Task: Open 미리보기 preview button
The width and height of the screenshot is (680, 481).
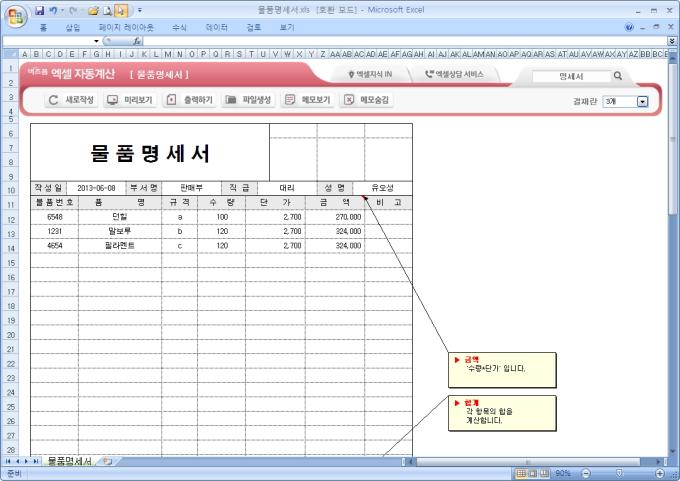Action: click(130, 100)
